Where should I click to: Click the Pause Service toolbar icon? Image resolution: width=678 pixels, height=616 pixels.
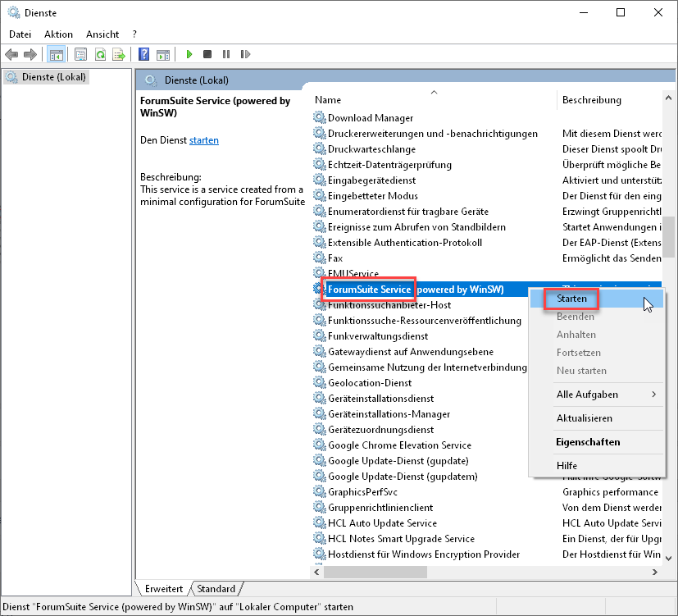[225, 55]
